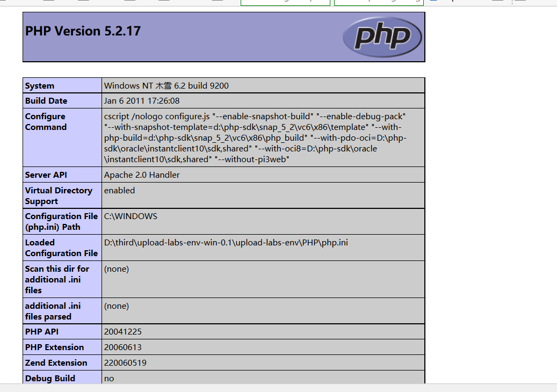Viewport: 557px width, 392px height.
Task: Select the Windows NT build 9200 value
Action: tap(167, 85)
